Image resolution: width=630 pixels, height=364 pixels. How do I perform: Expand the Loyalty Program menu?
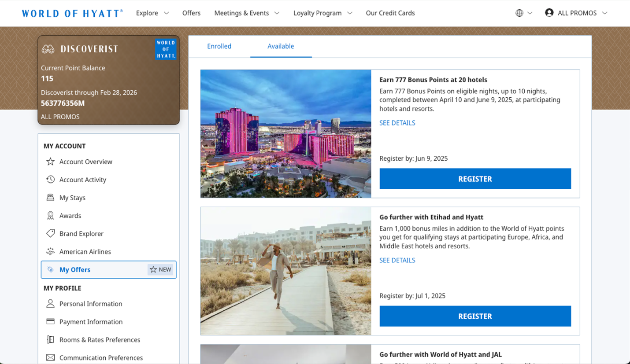pos(323,13)
